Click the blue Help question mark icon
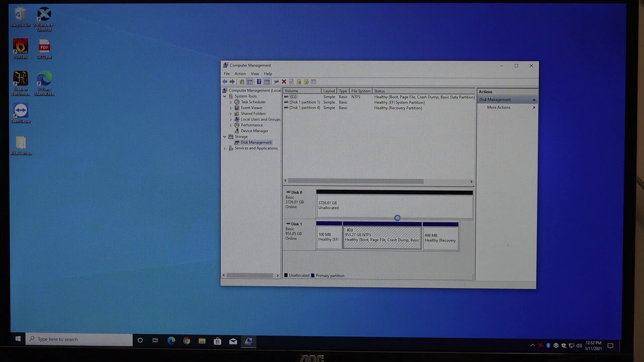Screen dimensions: 644x362 pyautogui.click(x=259, y=81)
